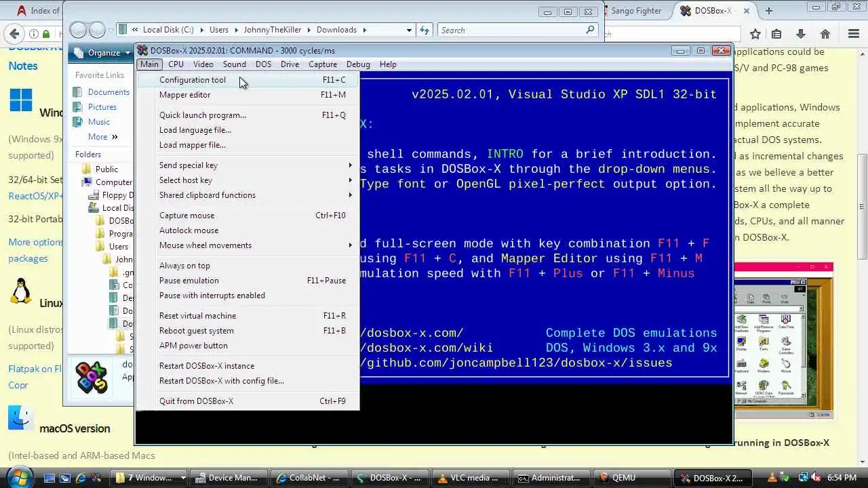Choose Restart DOSBox-X with config file
The image size is (868, 488).
(248, 381)
